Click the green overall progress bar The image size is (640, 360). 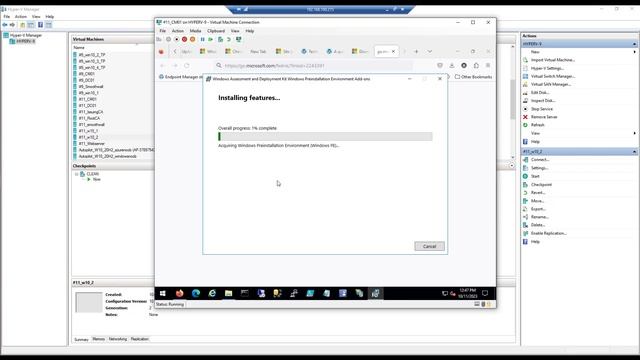325,136
